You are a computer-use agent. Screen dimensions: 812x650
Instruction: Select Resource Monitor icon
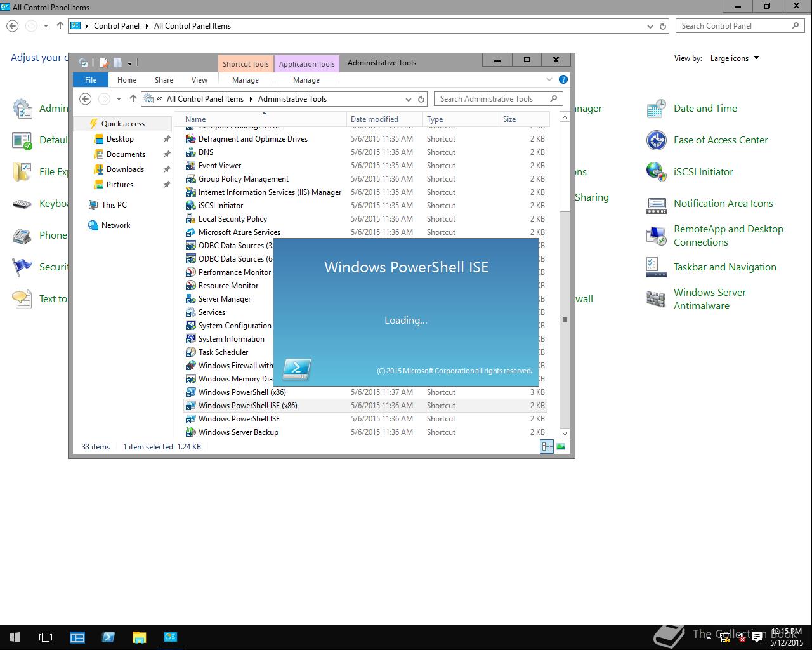pos(190,286)
